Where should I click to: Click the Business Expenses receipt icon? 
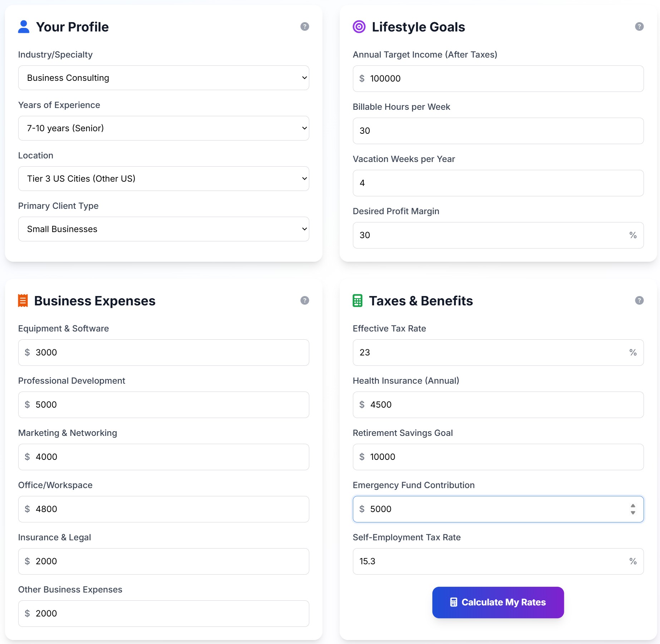[23, 300]
